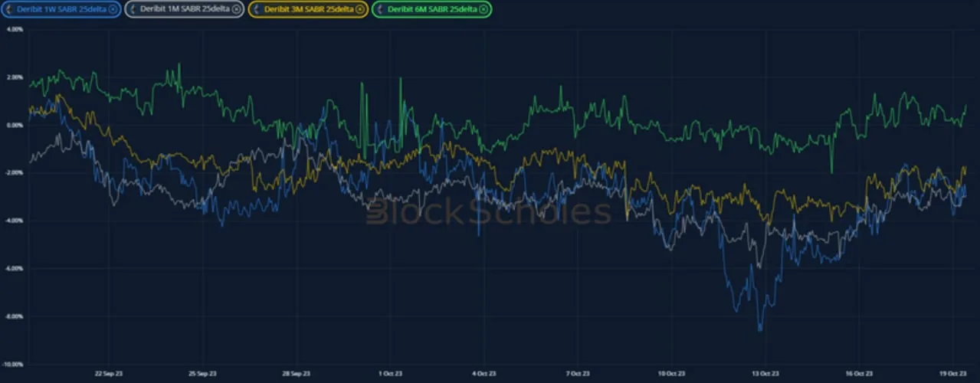This screenshot has width=980, height=383.
Task: Select the white Deribit 1M SABR 25delta label
Action: [x=185, y=9]
